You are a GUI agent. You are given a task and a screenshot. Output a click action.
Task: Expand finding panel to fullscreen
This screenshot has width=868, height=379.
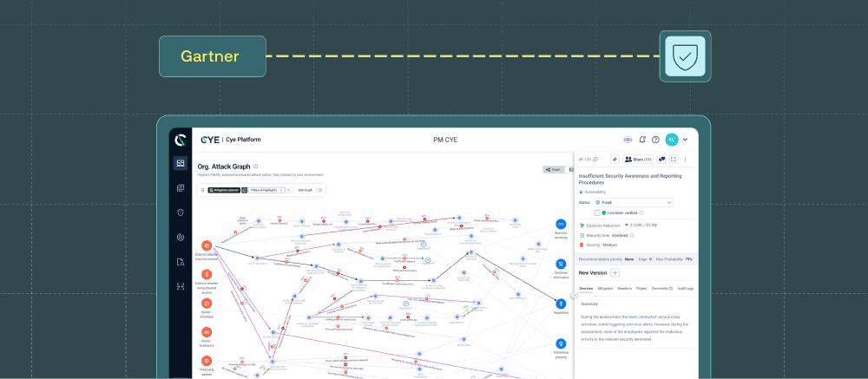[674, 160]
